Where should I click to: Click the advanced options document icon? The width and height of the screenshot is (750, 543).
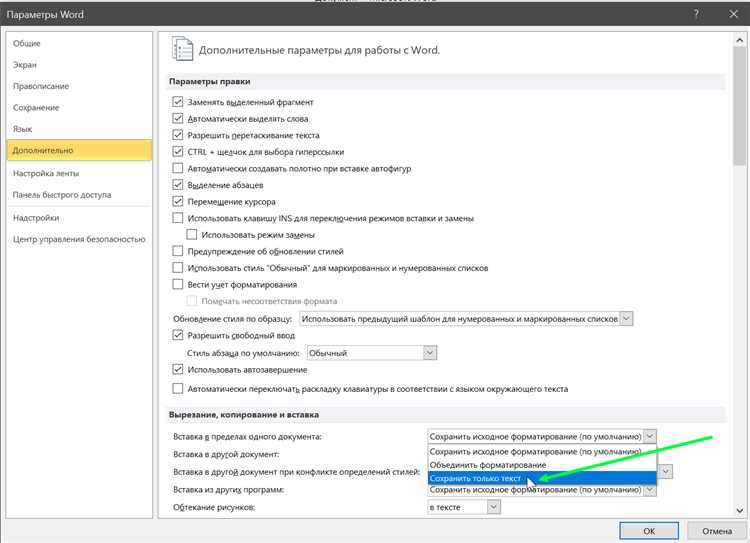[182, 49]
